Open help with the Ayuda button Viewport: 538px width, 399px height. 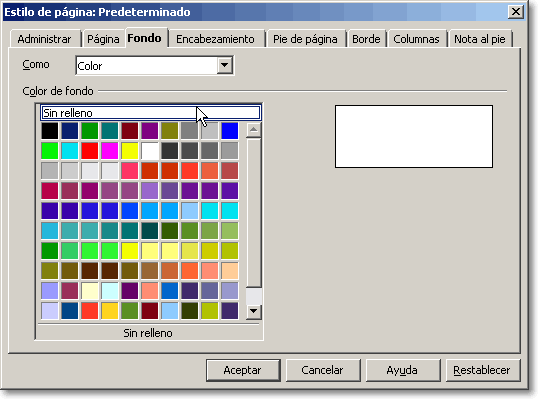click(402, 370)
